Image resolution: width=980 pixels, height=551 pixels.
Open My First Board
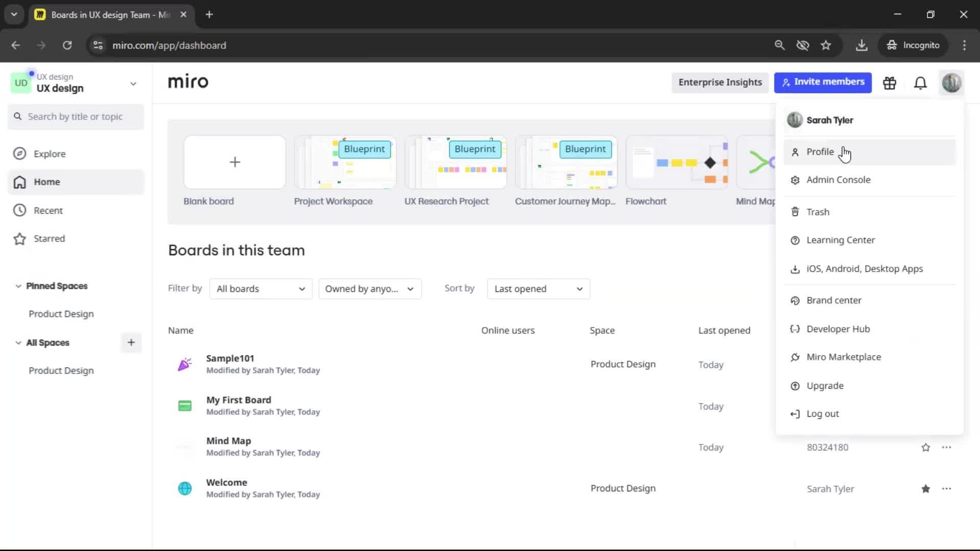click(238, 400)
